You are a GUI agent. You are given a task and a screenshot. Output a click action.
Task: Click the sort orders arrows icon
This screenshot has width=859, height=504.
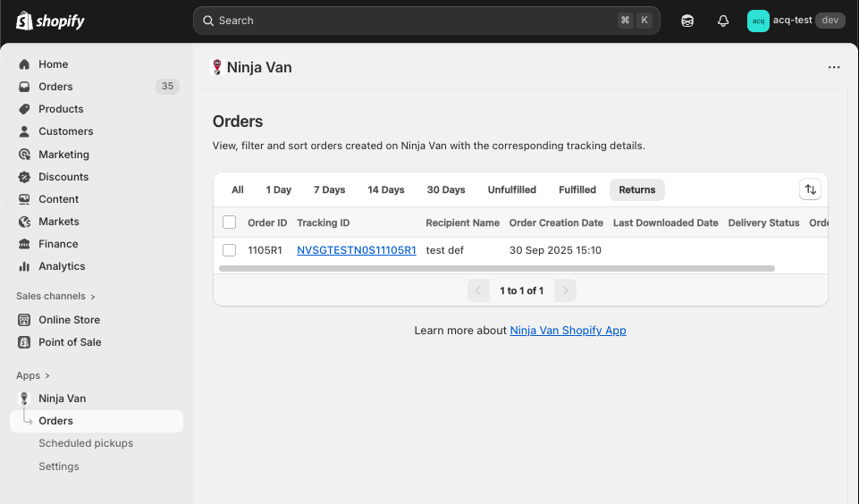[810, 189]
